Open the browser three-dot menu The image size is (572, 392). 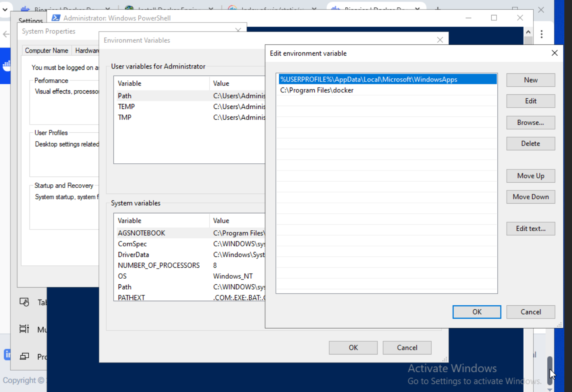pyautogui.click(x=542, y=34)
